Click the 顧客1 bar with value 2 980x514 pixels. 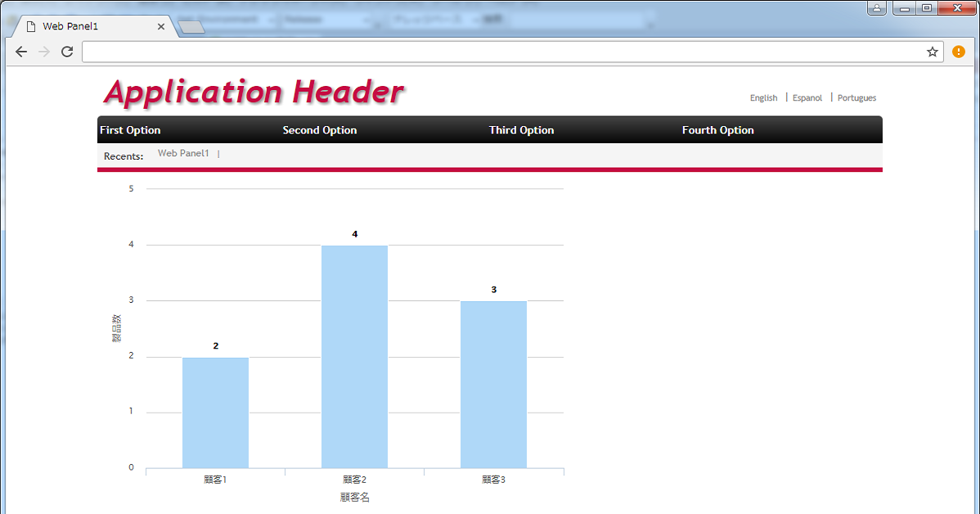click(x=215, y=413)
